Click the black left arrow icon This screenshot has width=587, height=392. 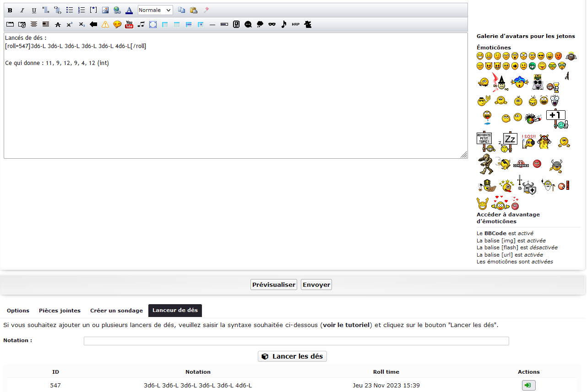click(x=93, y=24)
